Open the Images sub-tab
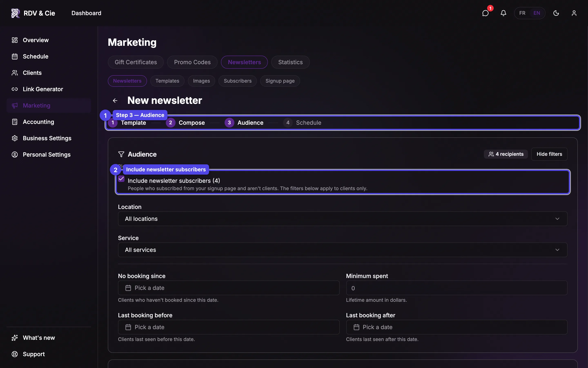 coord(202,81)
